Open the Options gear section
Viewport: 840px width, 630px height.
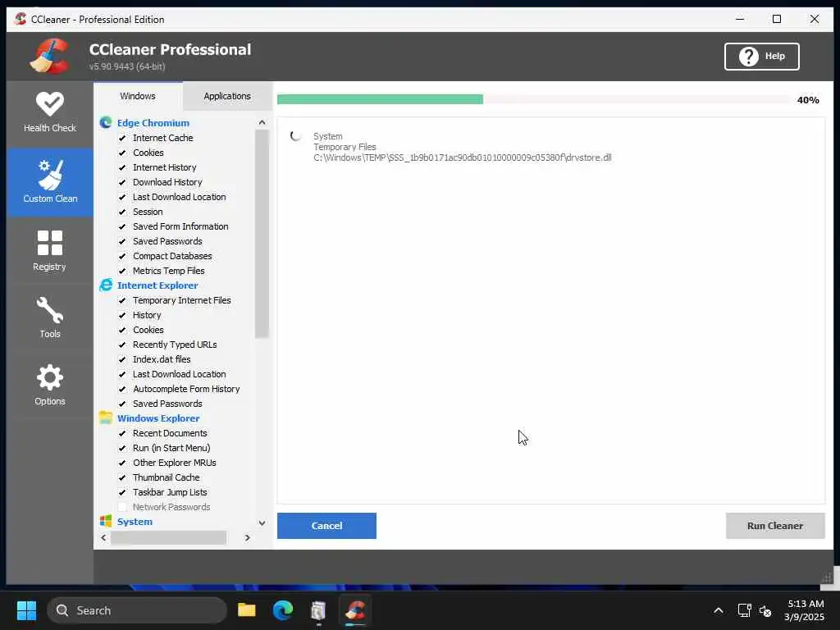[50, 384]
